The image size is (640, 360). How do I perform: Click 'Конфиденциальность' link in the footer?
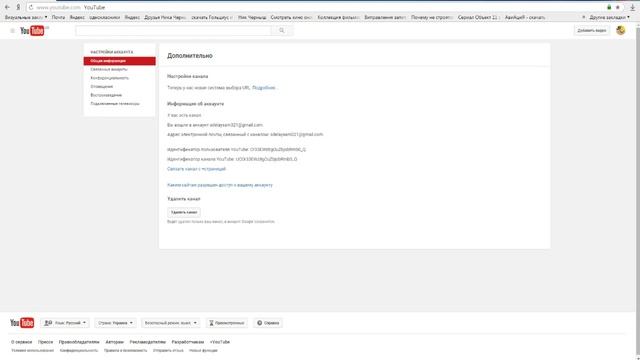[x=79, y=351]
